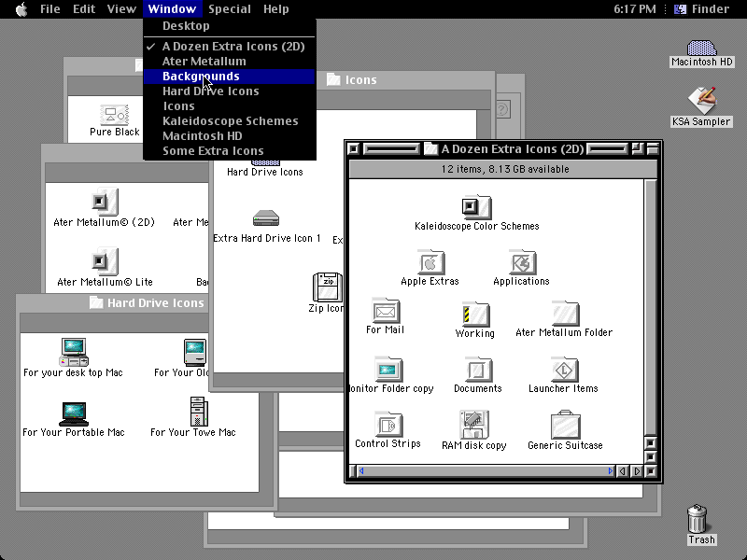Choose Icons in the Window menu
This screenshot has width=747, height=560.
(x=229, y=105)
